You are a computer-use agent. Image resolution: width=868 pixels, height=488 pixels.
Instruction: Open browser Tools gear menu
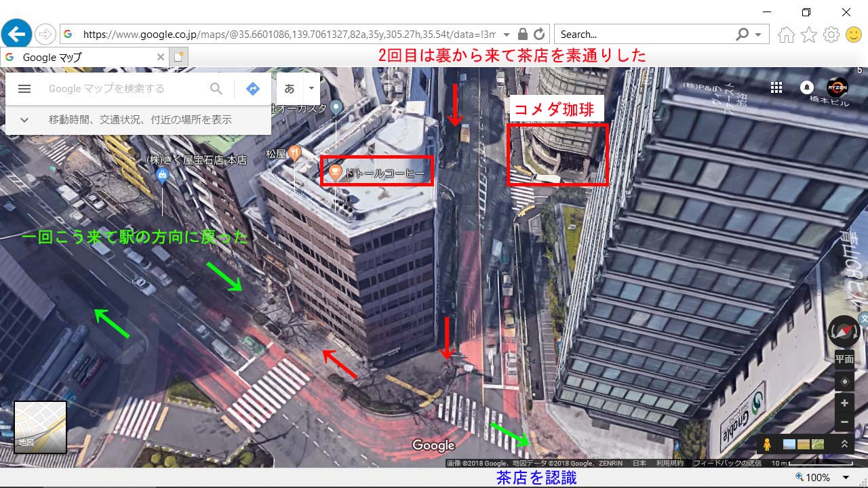pyautogui.click(x=831, y=34)
